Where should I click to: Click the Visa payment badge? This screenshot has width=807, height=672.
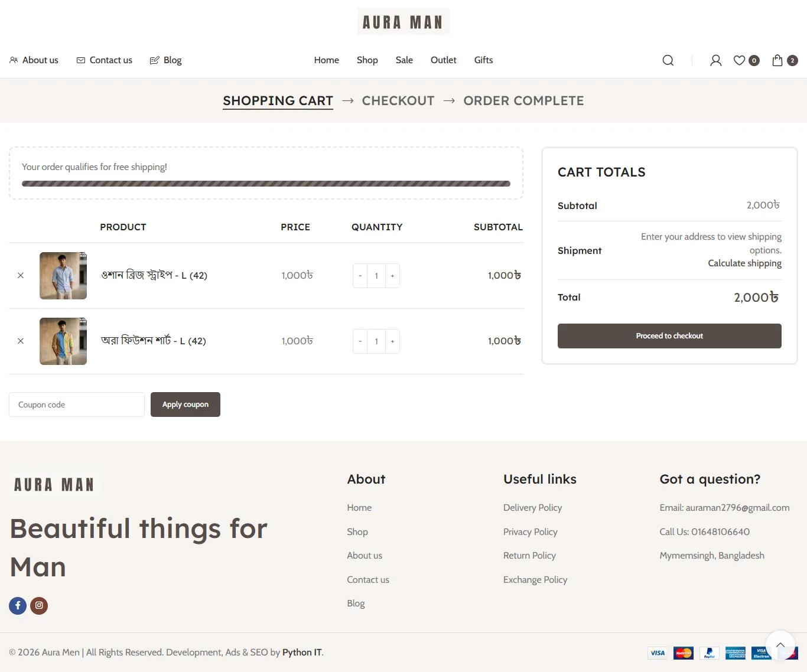pos(658,653)
